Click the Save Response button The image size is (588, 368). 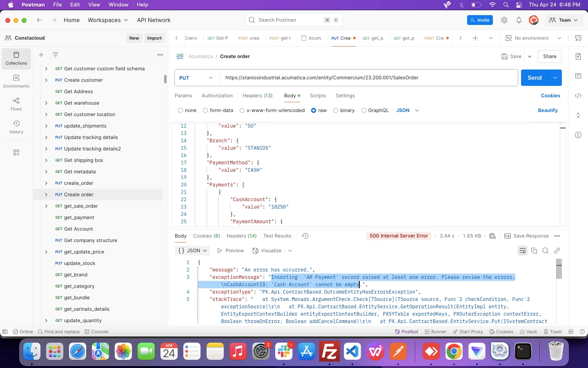(x=527, y=236)
